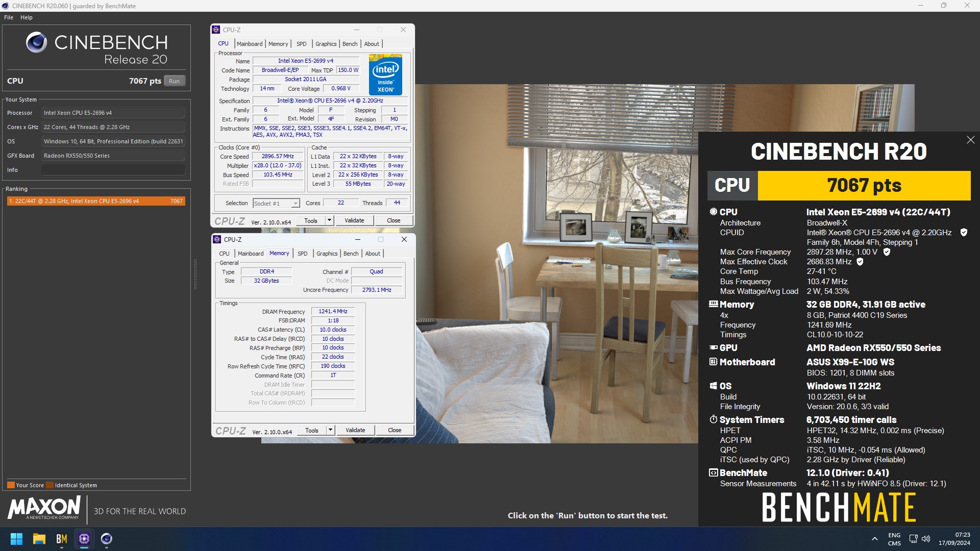This screenshot has height=551, width=980.
Task: Open About tab in top CPU-Z window
Action: pos(372,44)
